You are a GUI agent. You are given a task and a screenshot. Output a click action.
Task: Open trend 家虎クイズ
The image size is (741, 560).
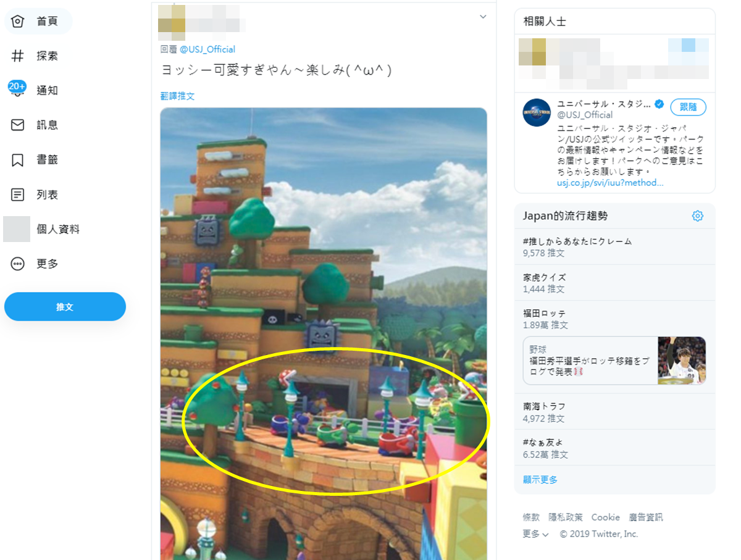(x=615, y=283)
